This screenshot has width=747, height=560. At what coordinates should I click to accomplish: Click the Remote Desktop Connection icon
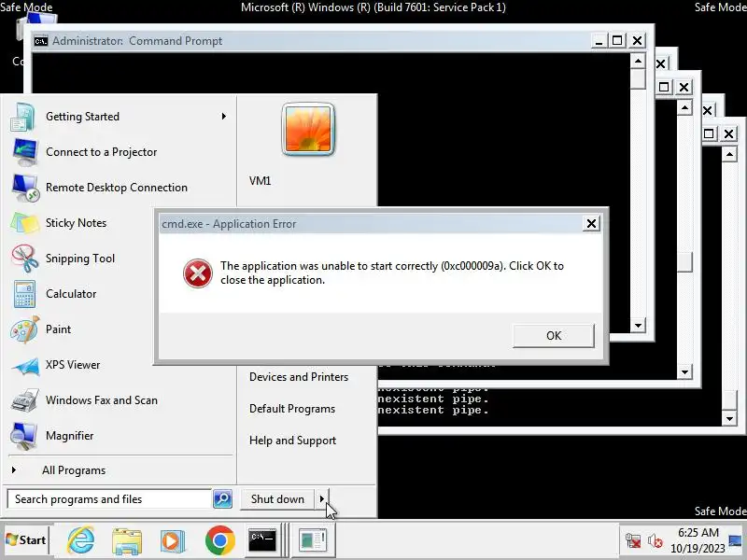[x=25, y=188]
